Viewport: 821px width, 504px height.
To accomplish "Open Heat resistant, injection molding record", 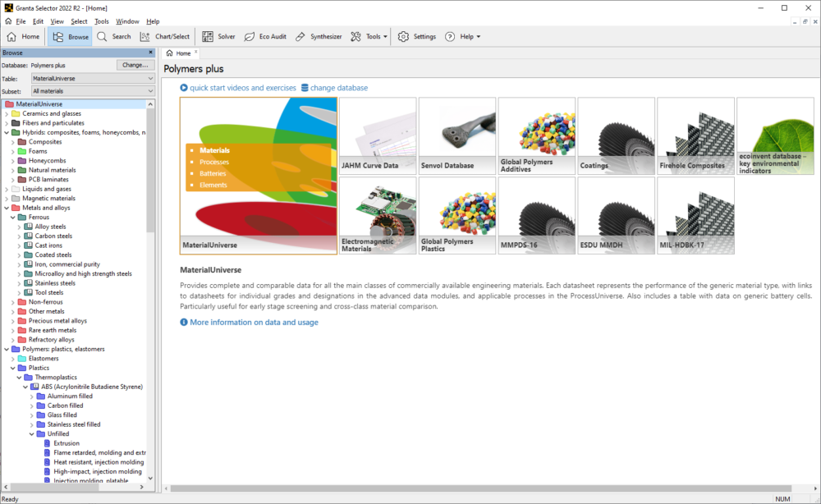I will [x=99, y=462].
